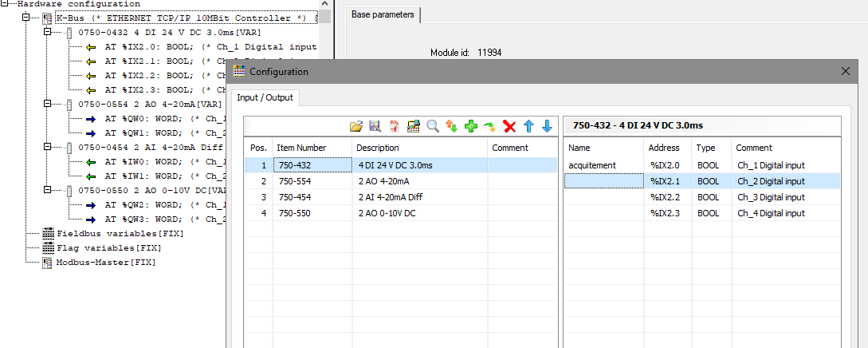868x348 pixels.
Task: Click the PDF export icon
Action: (394, 126)
